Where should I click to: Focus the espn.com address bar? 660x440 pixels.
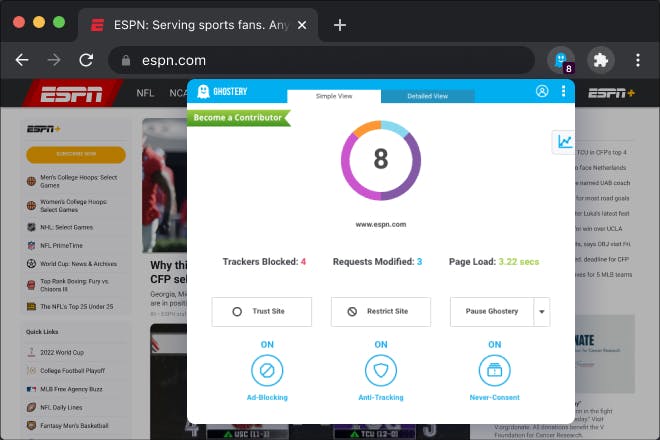click(x=322, y=60)
